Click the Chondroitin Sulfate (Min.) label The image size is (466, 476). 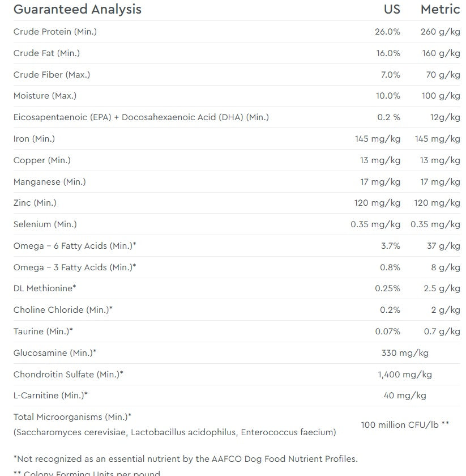69,375
